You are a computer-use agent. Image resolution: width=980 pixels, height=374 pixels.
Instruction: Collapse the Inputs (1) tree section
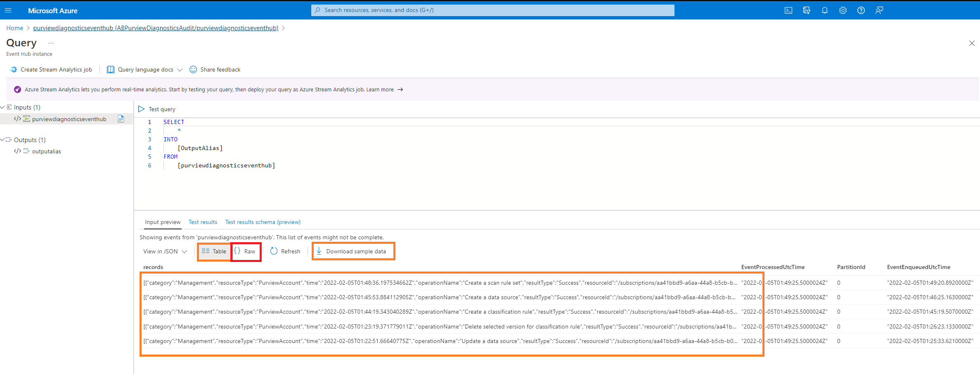(x=2, y=107)
